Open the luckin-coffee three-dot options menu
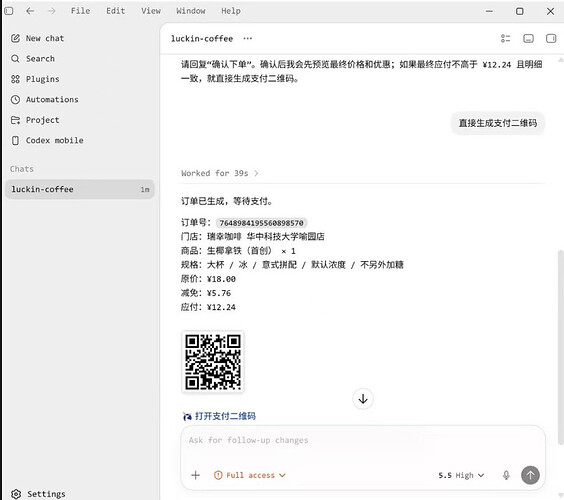This screenshot has width=564, height=500. coord(247,38)
